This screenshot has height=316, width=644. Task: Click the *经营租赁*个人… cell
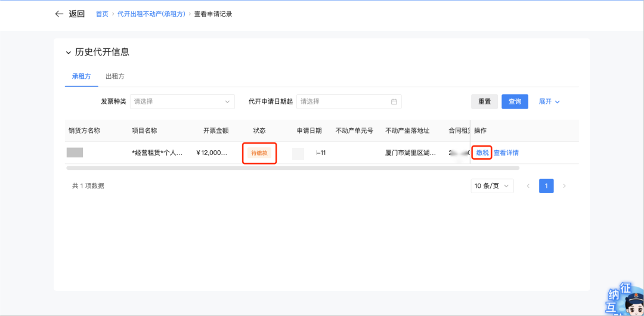click(157, 153)
